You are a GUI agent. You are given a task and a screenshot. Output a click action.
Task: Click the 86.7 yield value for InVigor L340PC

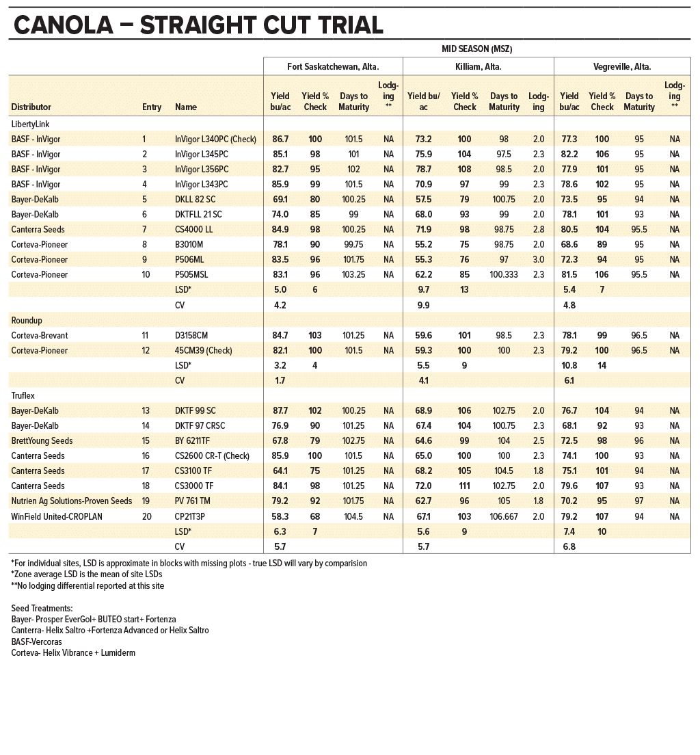[280, 139]
